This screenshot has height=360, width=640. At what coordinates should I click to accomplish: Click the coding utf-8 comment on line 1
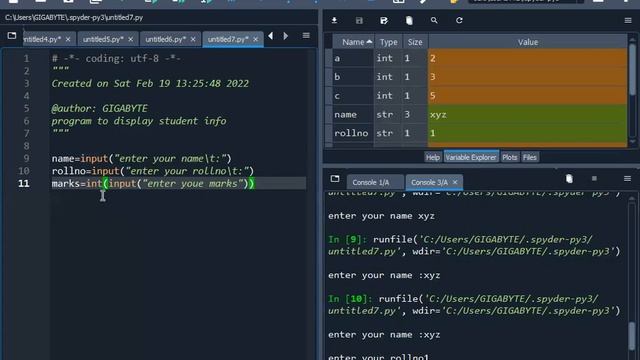click(116, 58)
